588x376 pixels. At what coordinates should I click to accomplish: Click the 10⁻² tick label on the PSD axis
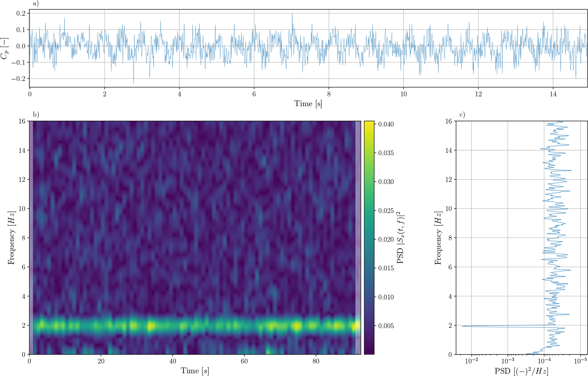(x=471, y=361)
